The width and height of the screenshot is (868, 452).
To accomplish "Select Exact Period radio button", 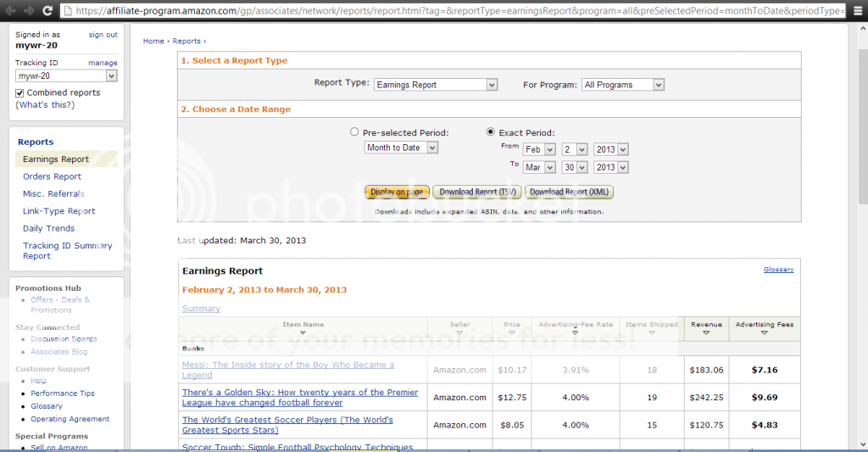I will pos(491,131).
